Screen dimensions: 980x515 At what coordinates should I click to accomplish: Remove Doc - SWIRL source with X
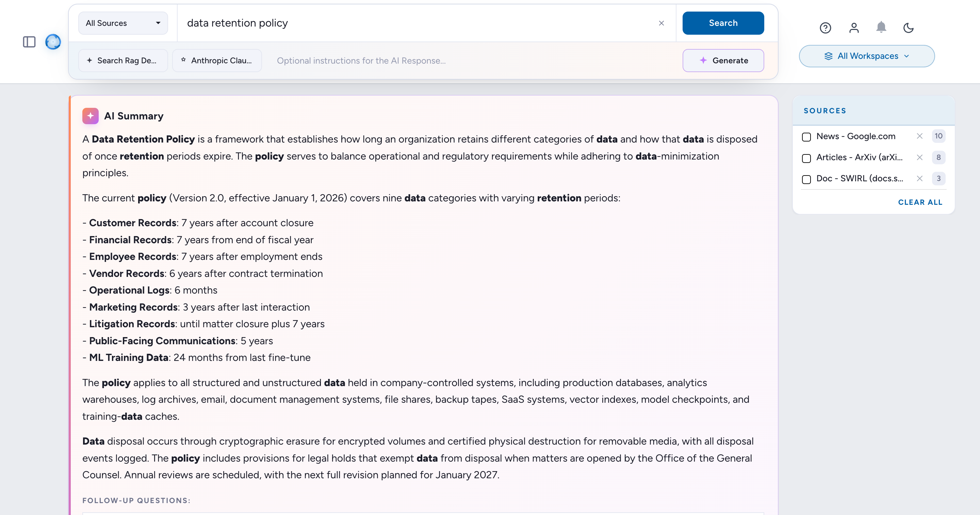pyautogui.click(x=919, y=178)
